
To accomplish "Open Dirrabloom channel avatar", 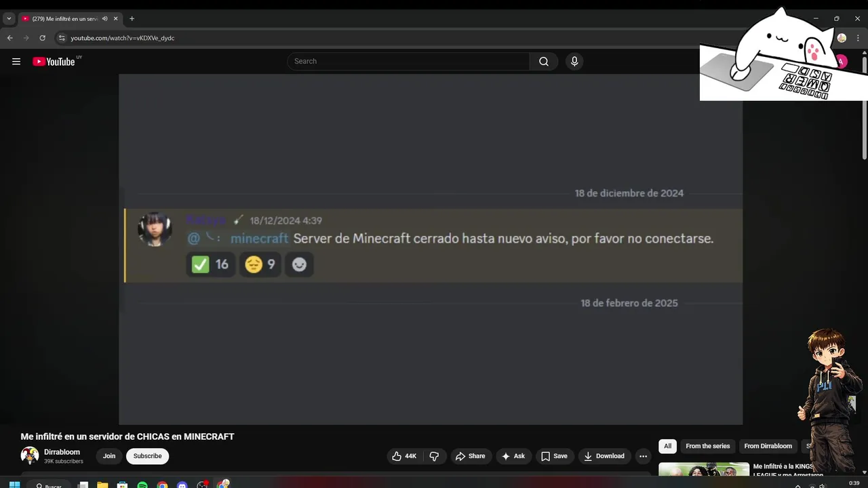I will tap(30, 455).
